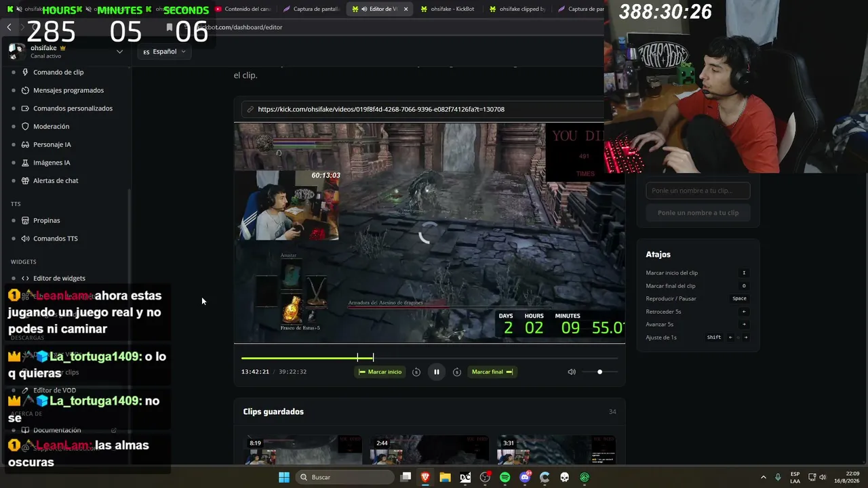Focus the clip name input field

698,190
